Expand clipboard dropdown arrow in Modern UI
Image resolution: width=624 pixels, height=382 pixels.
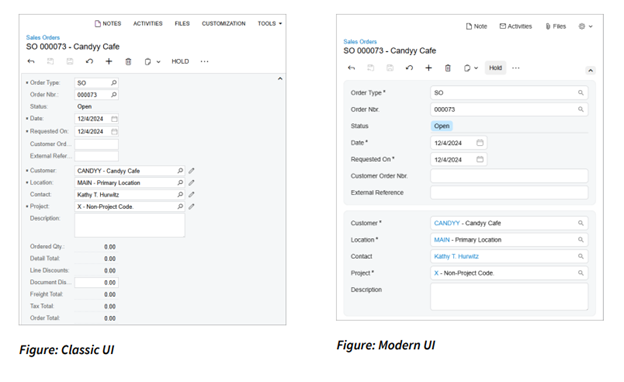[476, 68]
